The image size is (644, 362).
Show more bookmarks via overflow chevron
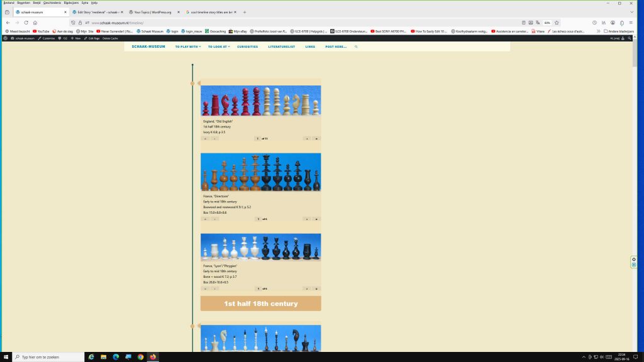(597, 31)
